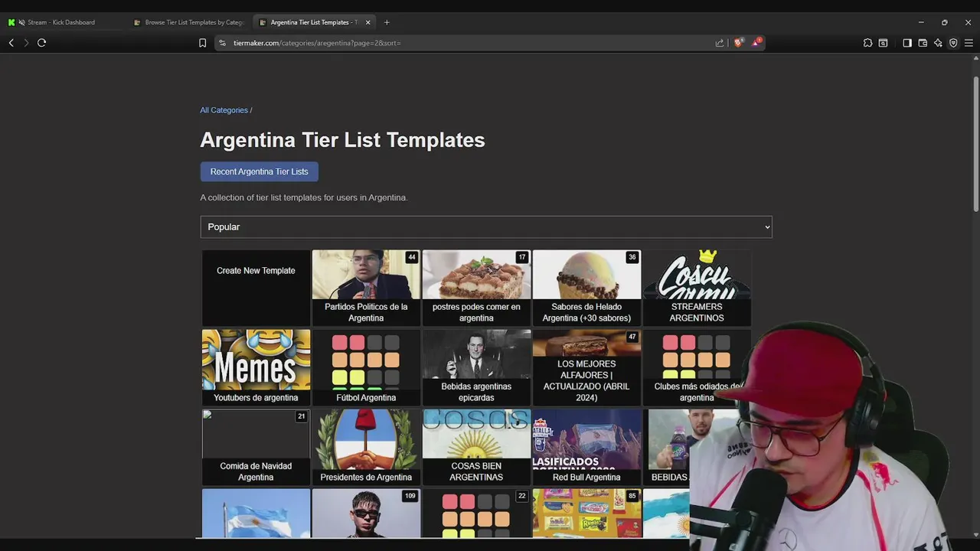
Task: Open the Red Bull Argentina template
Action: (586, 447)
